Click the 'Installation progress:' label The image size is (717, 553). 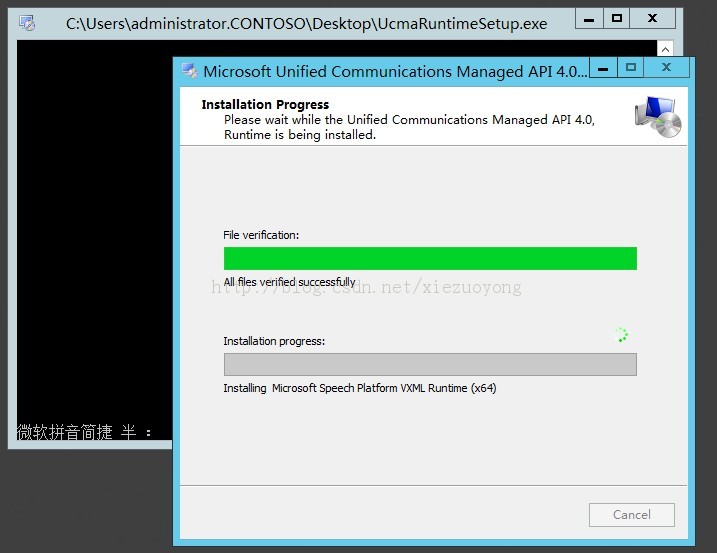coord(274,341)
